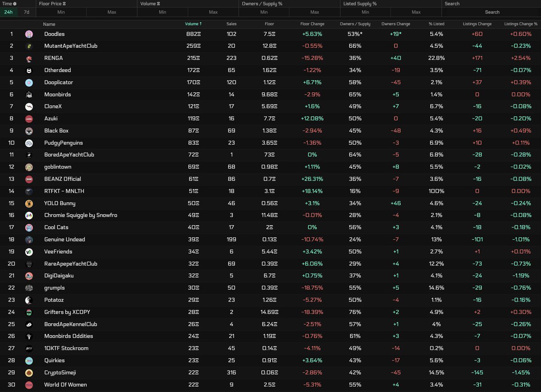Screen dimensions: 541x392
Task: Focus the Volume Max input
Action: 213,12
